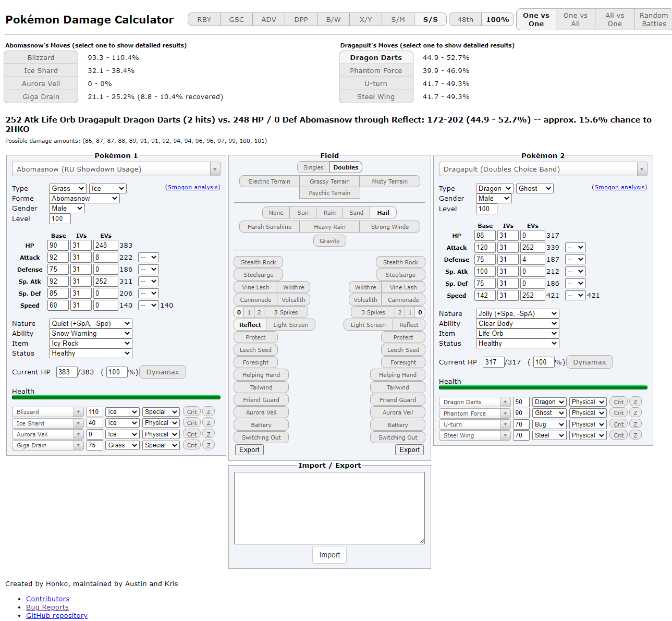
Task: Toggle Crit for Abomasnow's Blizzard move
Action: [192, 412]
